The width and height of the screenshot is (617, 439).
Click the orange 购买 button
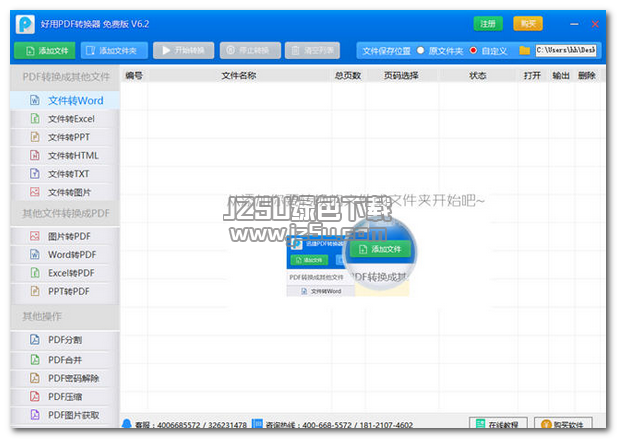[528, 24]
